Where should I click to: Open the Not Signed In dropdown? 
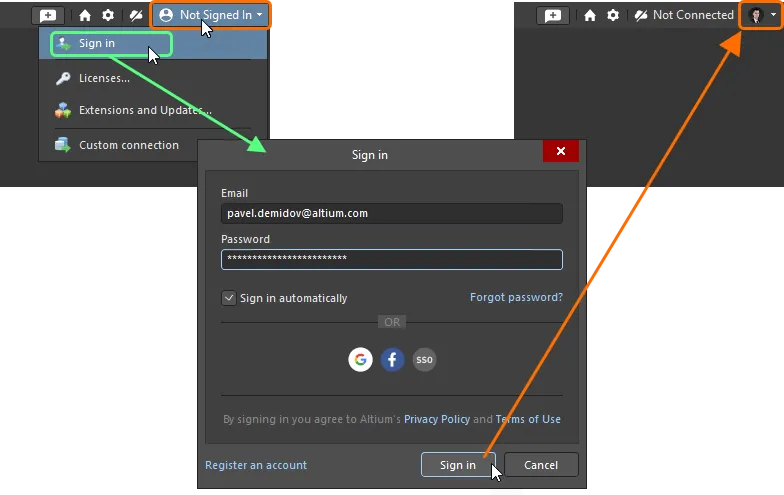[210, 15]
